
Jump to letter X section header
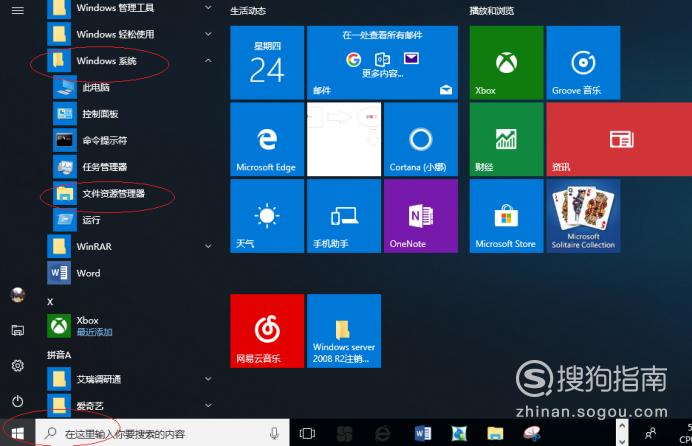pyautogui.click(x=50, y=302)
